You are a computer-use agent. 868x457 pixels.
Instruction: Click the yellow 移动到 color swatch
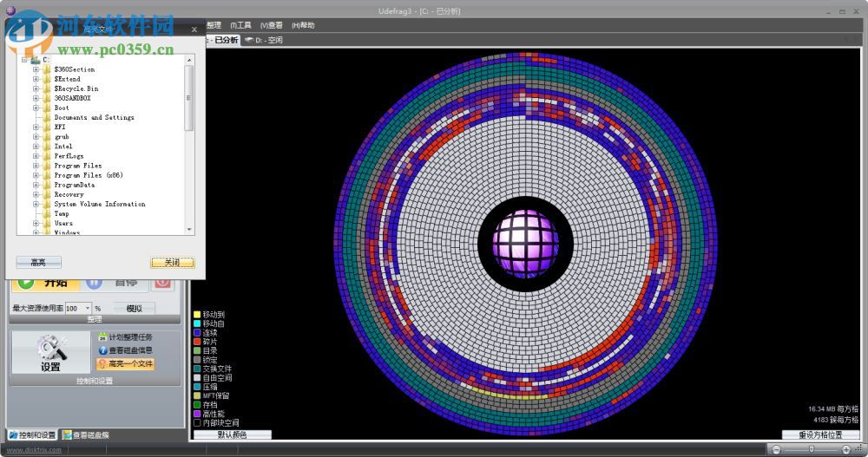(x=197, y=314)
